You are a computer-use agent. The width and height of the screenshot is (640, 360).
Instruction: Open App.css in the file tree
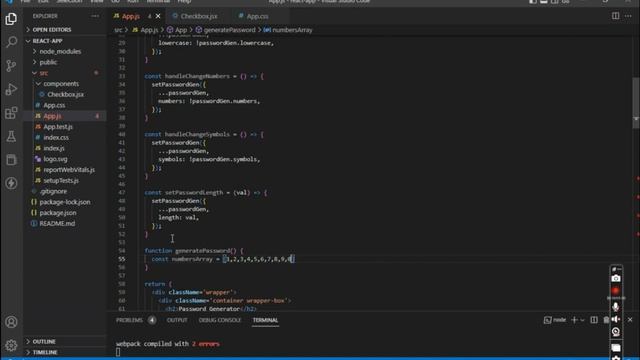pyautogui.click(x=54, y=105)
